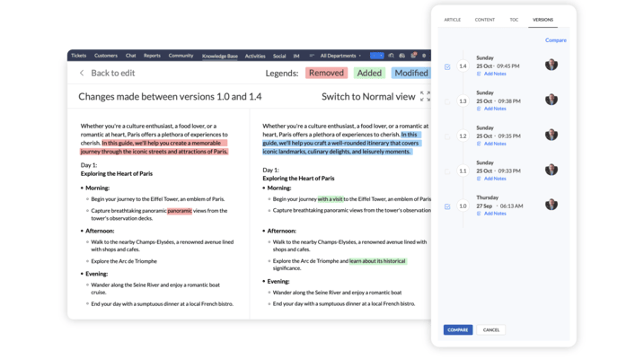This screenshot has height=359, width=644.
Task: Add notes to version 1.2
Action: [495, 144]
